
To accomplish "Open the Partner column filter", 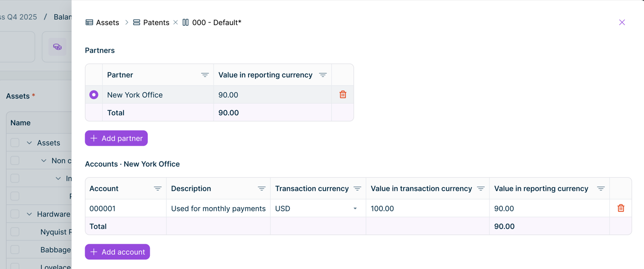I will click(x=205, y=75).
